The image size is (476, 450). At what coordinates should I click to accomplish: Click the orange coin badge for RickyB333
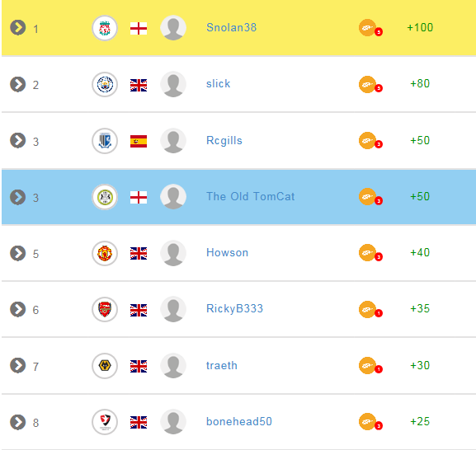tap(370, 310)
